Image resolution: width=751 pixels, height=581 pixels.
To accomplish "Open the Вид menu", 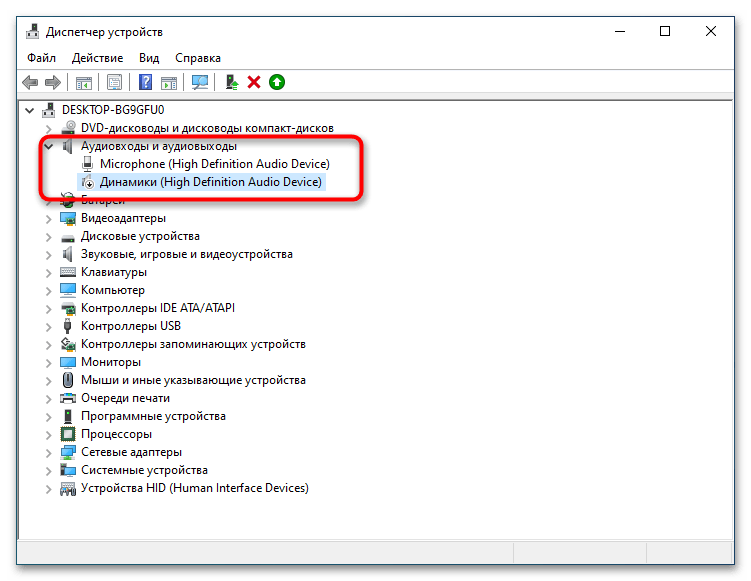I will click(x=149, y=58).
